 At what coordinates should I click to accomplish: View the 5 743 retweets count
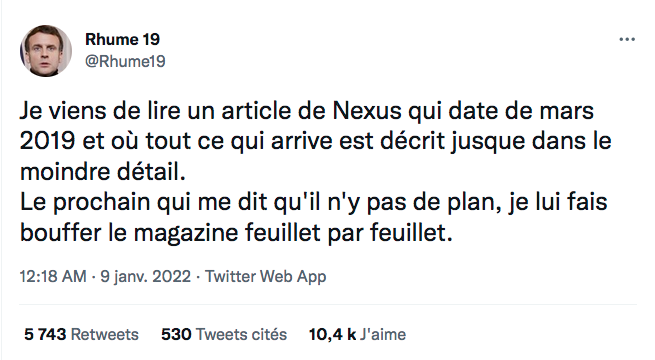pos(45,335)
